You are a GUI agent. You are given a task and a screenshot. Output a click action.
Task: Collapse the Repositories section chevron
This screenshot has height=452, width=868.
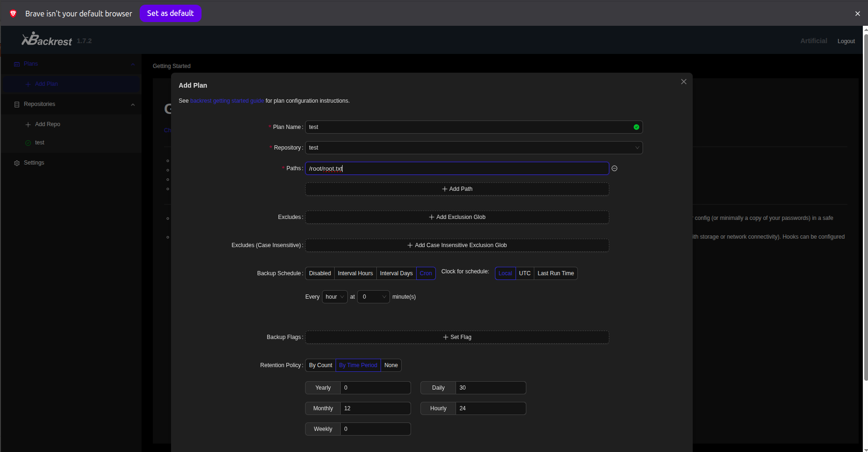coord(133,105)
